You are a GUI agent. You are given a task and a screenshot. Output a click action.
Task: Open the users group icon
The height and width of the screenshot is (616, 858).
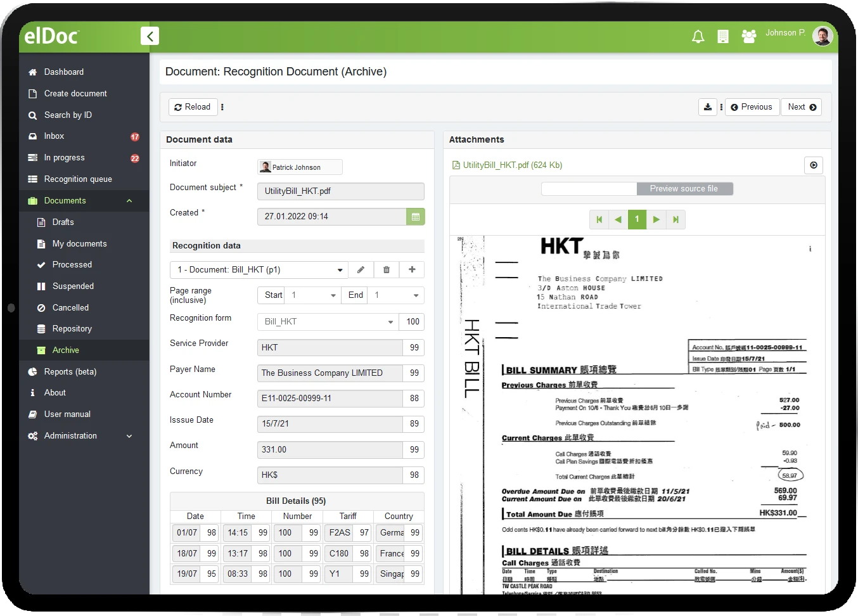click(x=748, y=37)
